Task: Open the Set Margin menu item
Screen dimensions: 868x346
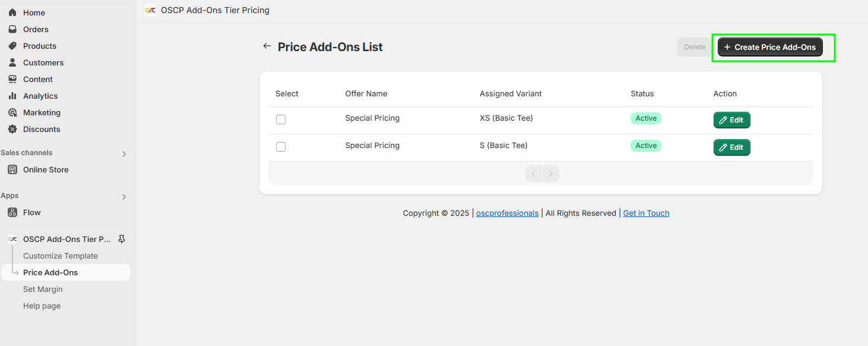Action: point(43,289)
